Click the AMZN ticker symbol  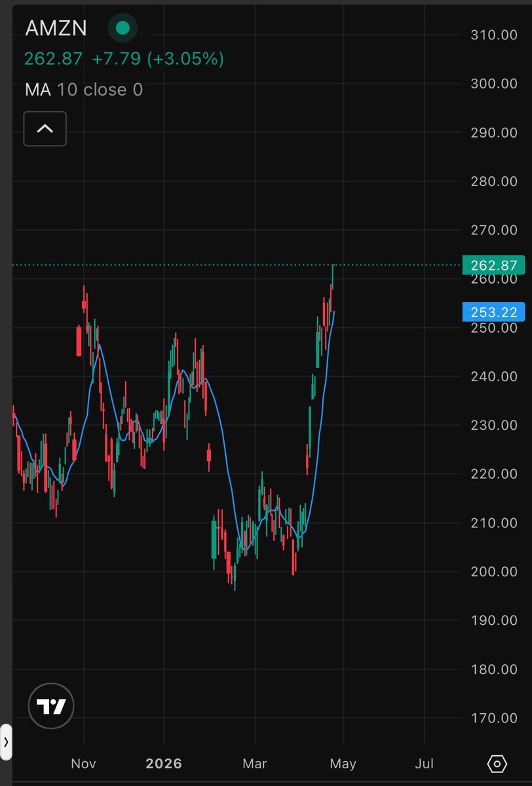56,28
